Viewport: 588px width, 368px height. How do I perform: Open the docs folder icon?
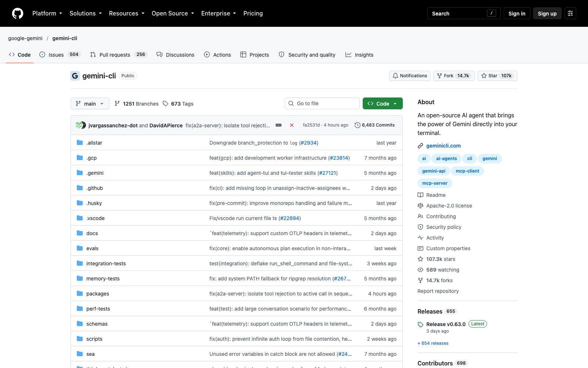80,233
